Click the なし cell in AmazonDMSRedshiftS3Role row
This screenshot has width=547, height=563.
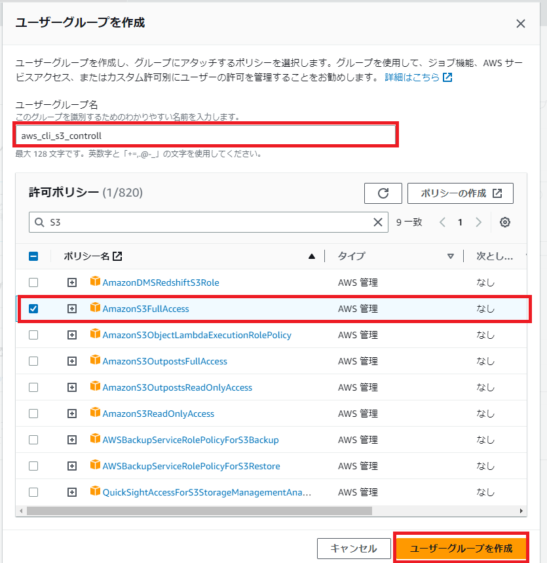486,283
